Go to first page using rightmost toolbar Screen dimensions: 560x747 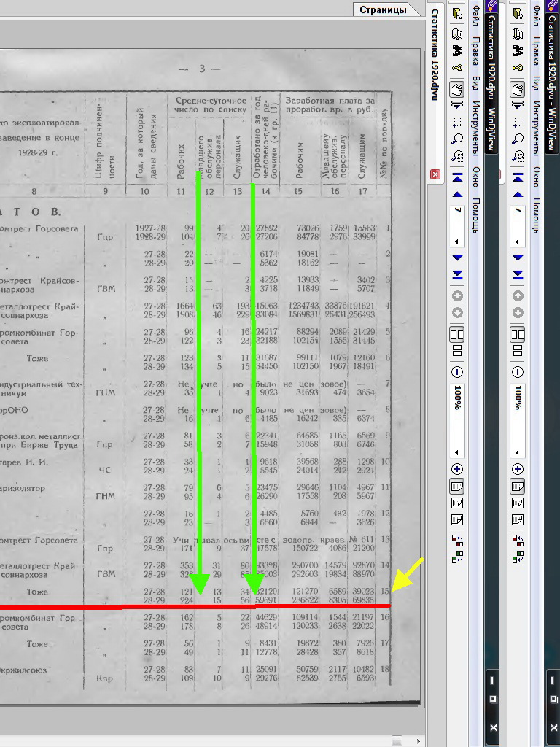(517, 177)
